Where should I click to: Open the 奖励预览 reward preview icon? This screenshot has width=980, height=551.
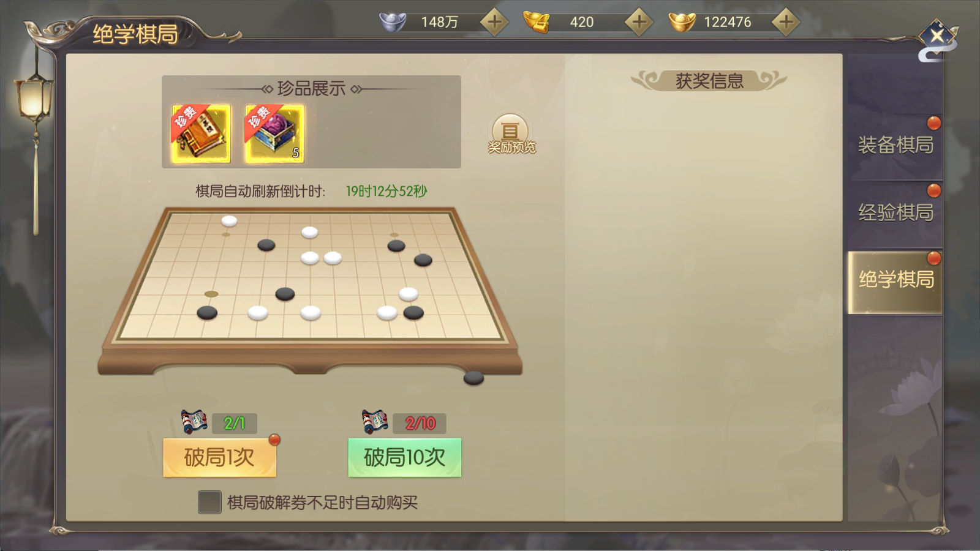point(511,133)
